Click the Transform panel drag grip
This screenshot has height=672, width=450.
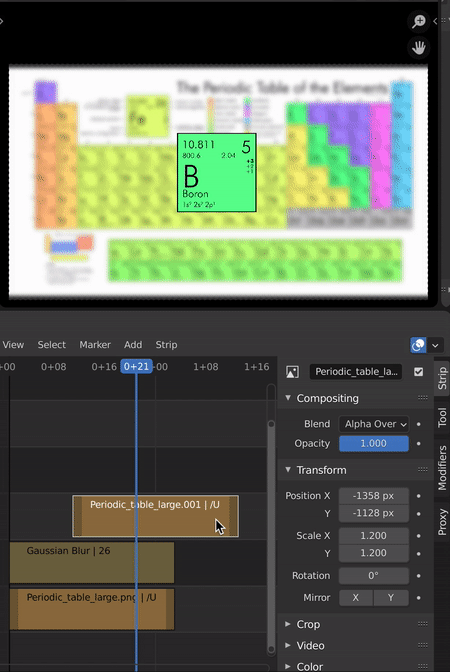(423, 470)
